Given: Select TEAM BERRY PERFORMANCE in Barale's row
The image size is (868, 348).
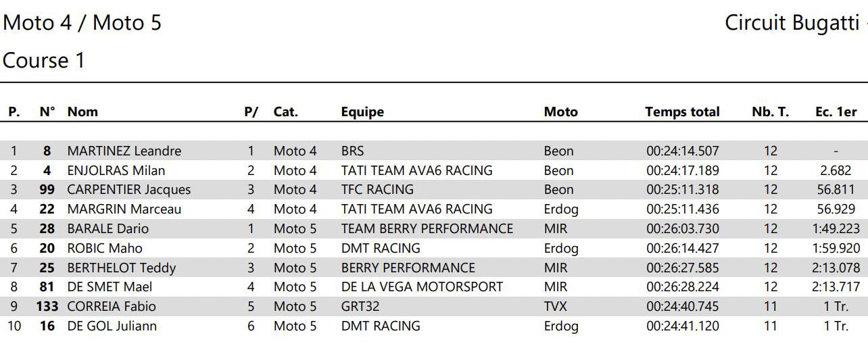Looking at the screenshot, I should tap(427, 229).
